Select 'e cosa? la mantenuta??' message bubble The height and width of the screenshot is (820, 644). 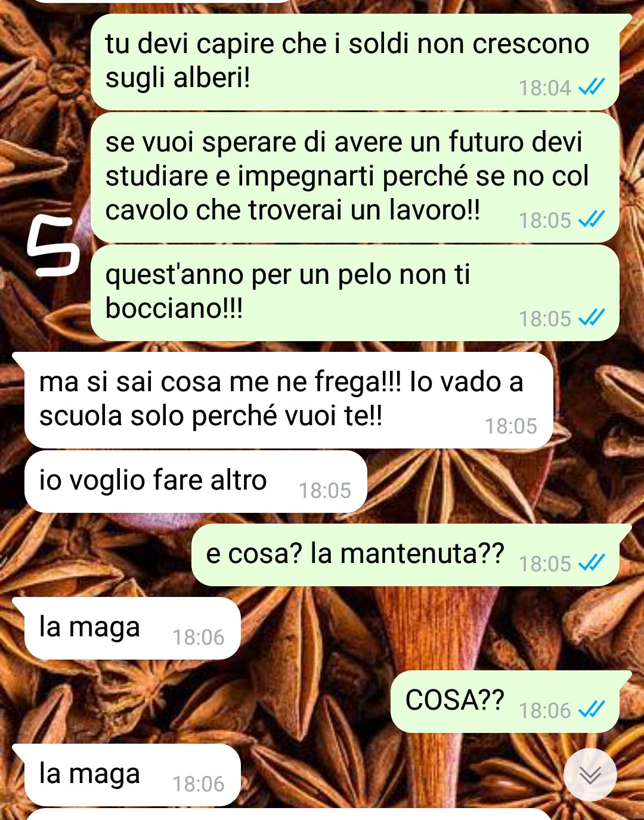click(411, 555)
